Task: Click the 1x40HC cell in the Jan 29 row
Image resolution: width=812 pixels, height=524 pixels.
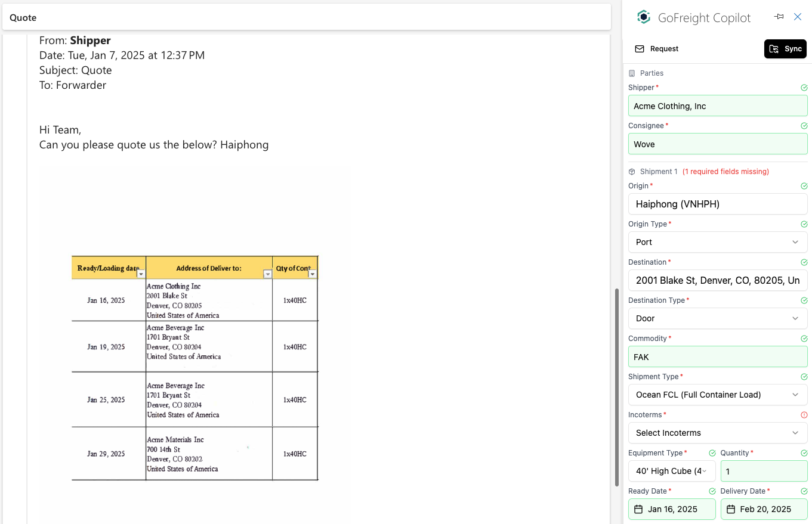Action: point(295,454)
